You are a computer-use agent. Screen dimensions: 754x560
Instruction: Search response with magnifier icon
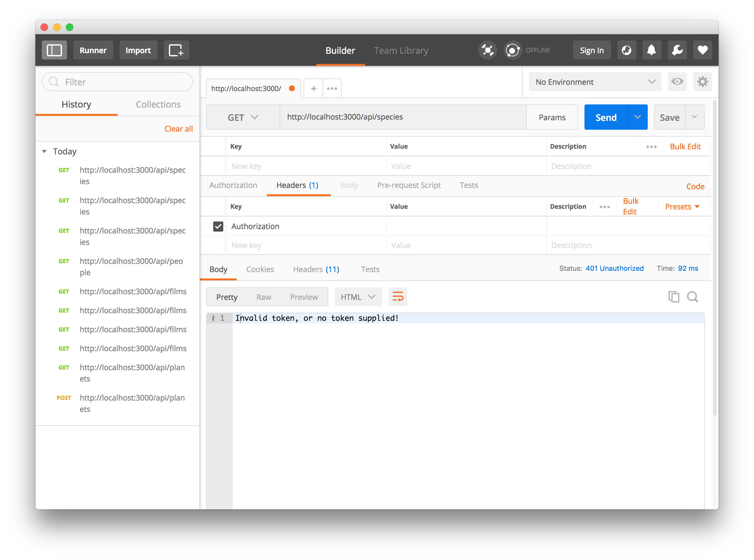point(692,297)
